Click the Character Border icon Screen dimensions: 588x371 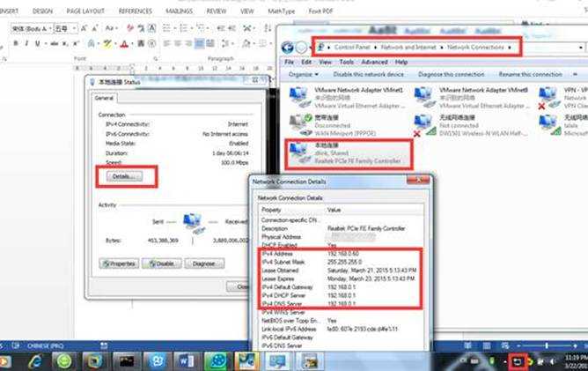click(x=152, y=28)
